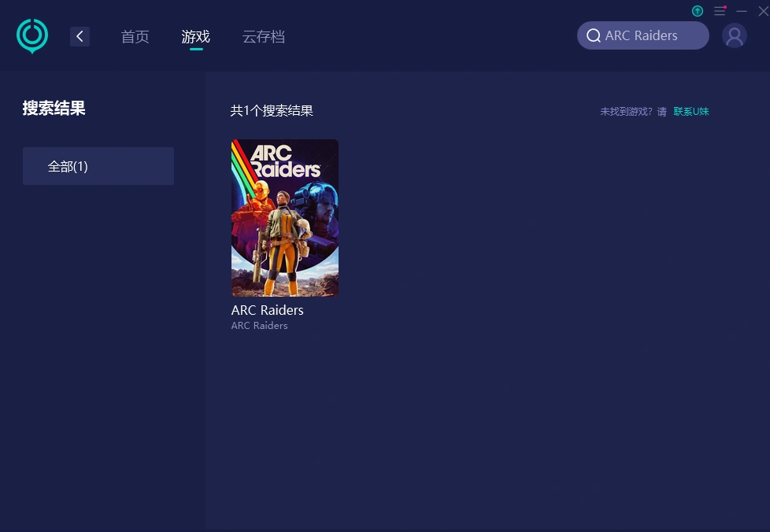Click the 未找到游戏?请 text

tap(634, 112)
